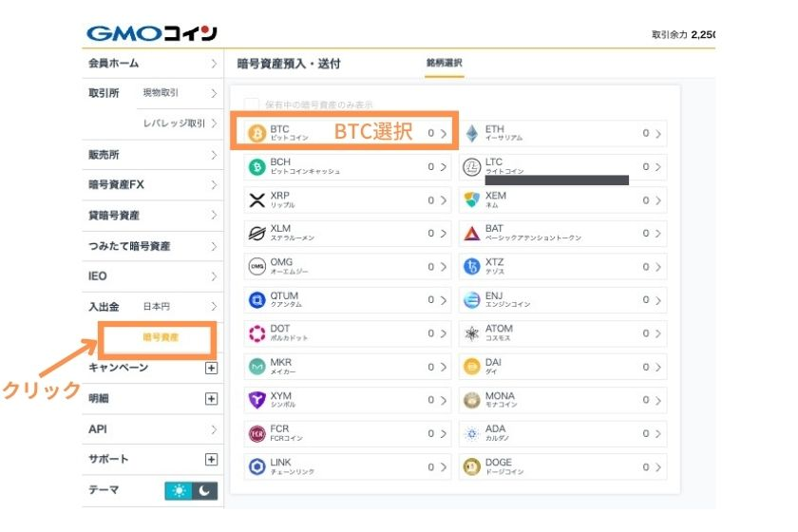This screenshot has width=798, height=532.
Task: Expand the サポート plus icon
Action: click(x=211, y=459)
